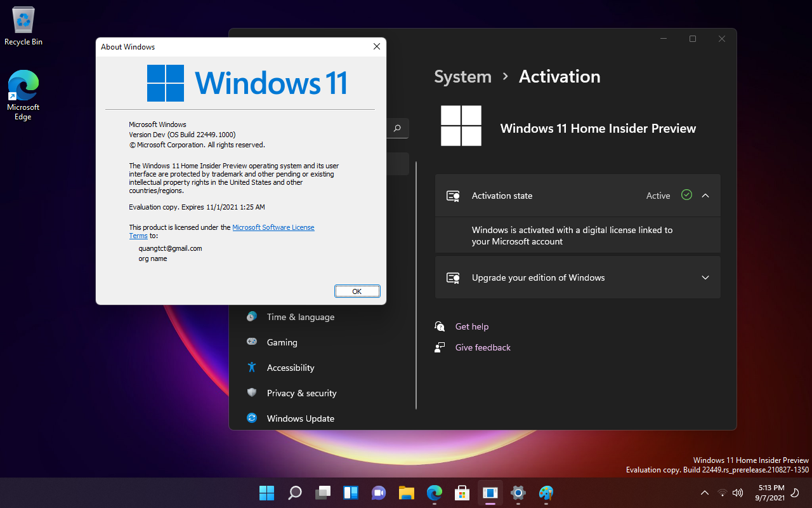
Task: Click Settings search magnifier icon
Action: point(397,128)
